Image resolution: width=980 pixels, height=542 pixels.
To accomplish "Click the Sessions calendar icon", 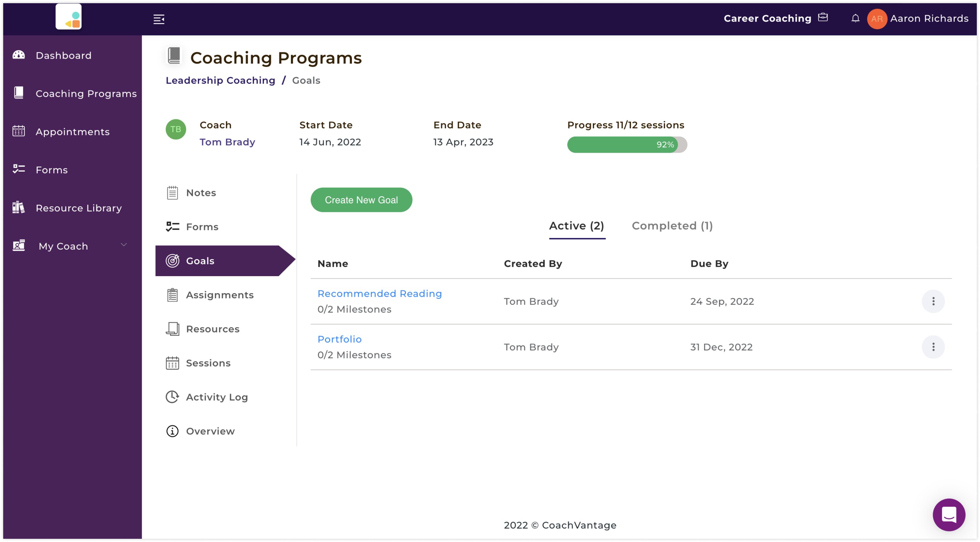I will [172, 363].
